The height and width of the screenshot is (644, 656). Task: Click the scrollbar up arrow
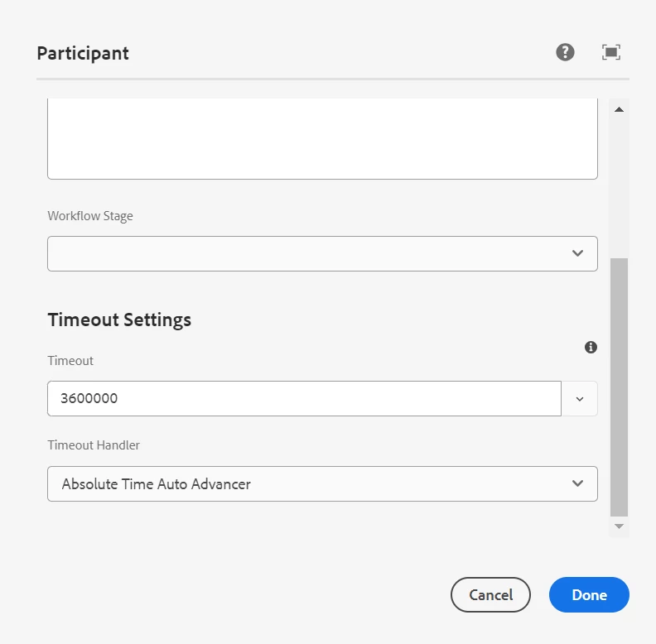[x=619, y=109]
